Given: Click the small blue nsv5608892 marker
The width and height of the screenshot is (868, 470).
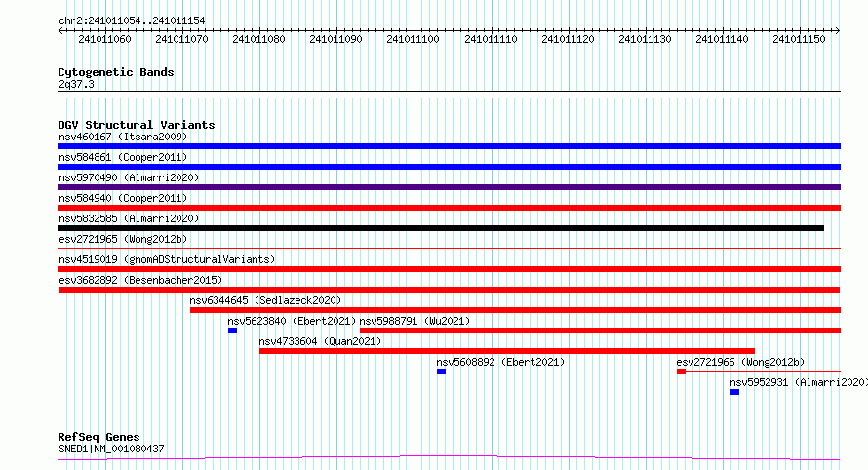Looking at the screenshot, I should pos(441,372).
